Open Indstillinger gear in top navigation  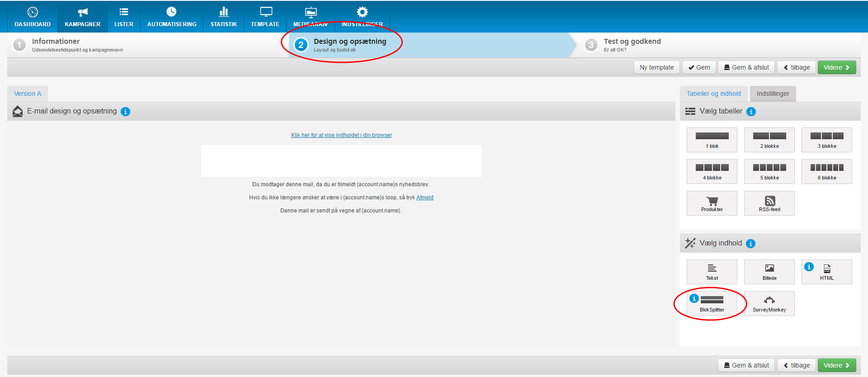(x=362, y=17)
